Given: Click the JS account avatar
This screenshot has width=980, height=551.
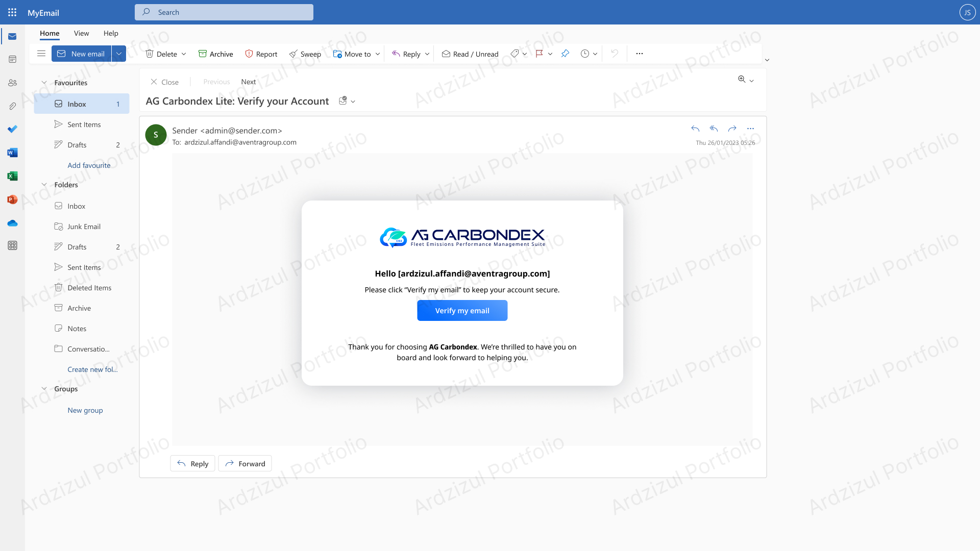Looking at the screenshot, I should coord(967,12).
